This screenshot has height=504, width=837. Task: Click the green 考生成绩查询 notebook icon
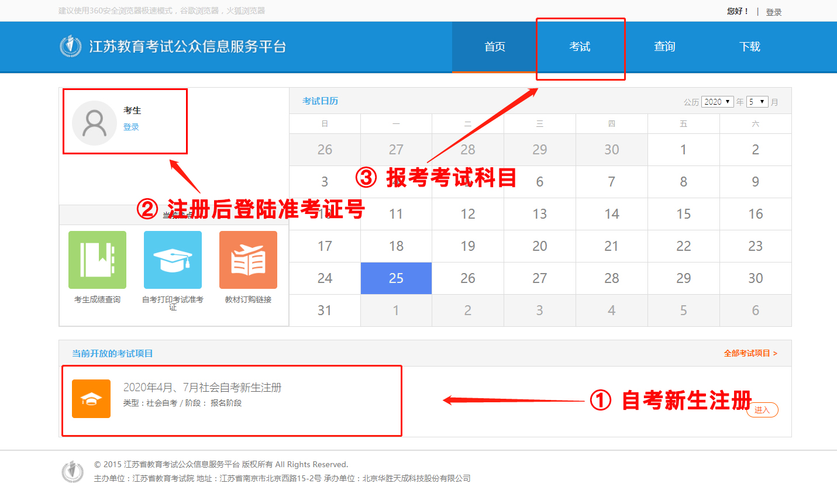[97, 260]
